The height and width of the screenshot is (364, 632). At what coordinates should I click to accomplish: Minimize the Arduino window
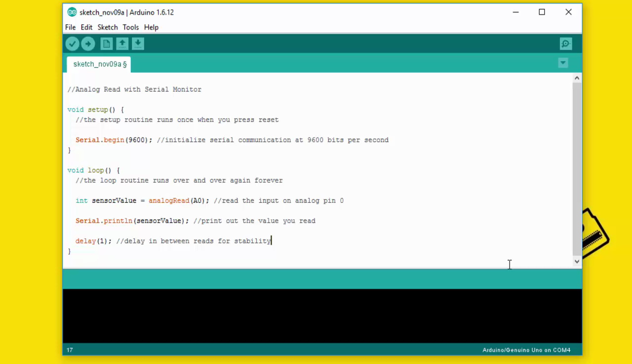(516, 12)
